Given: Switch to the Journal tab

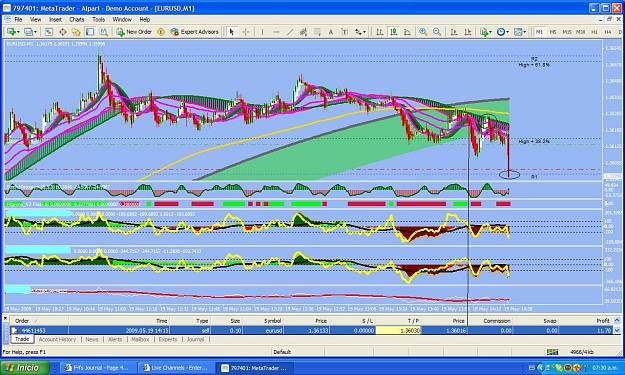Looking at the screenshot, I should [195, 340].
